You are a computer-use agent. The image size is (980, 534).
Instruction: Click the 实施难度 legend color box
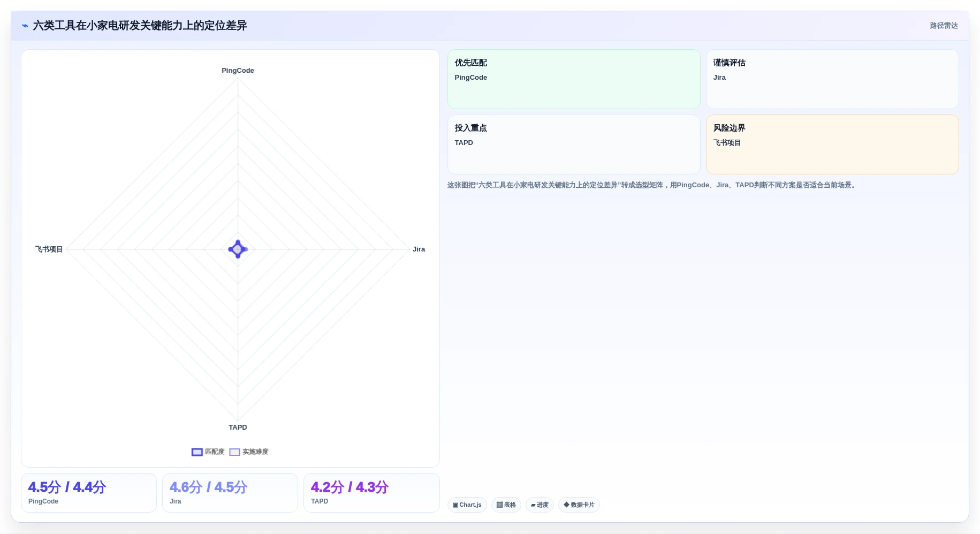(234, 452)
